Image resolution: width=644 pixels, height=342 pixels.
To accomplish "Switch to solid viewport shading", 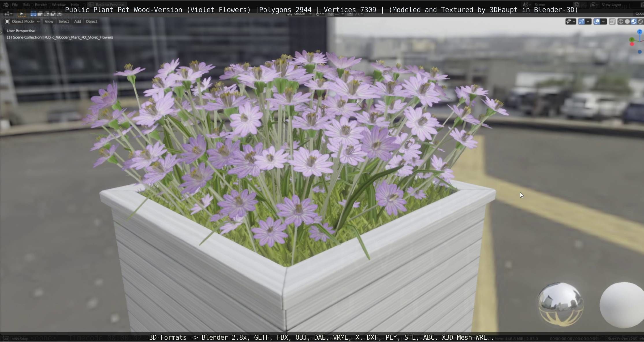I will (627, 21).
